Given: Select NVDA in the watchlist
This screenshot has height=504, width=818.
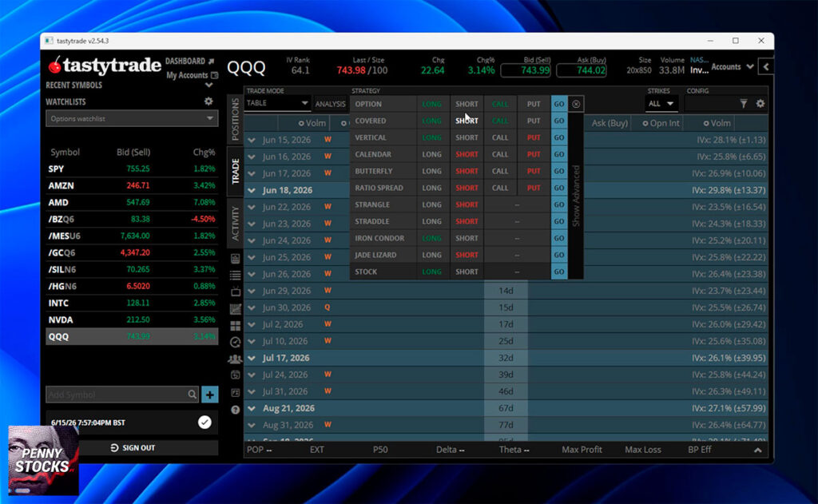Looking at the screenshot, I should 132,319.
